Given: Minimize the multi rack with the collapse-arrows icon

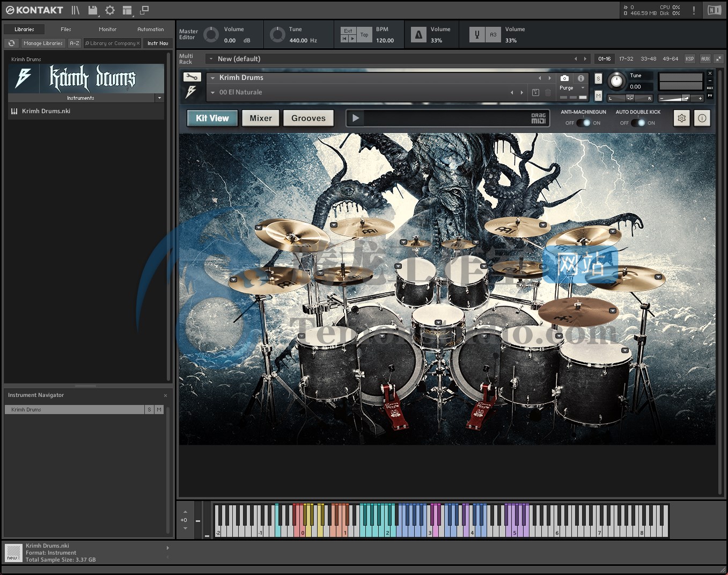Looking at the screenshot, I should click(x=718, y=59).
